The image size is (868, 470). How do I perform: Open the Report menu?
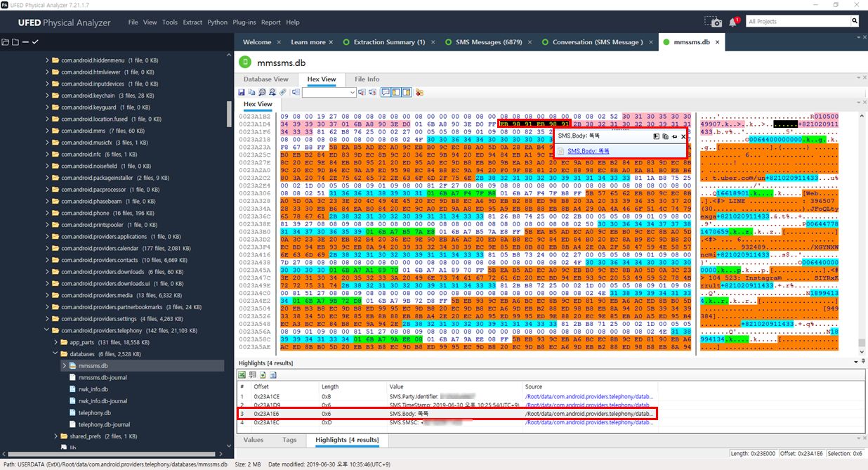[x=271, y=22]
